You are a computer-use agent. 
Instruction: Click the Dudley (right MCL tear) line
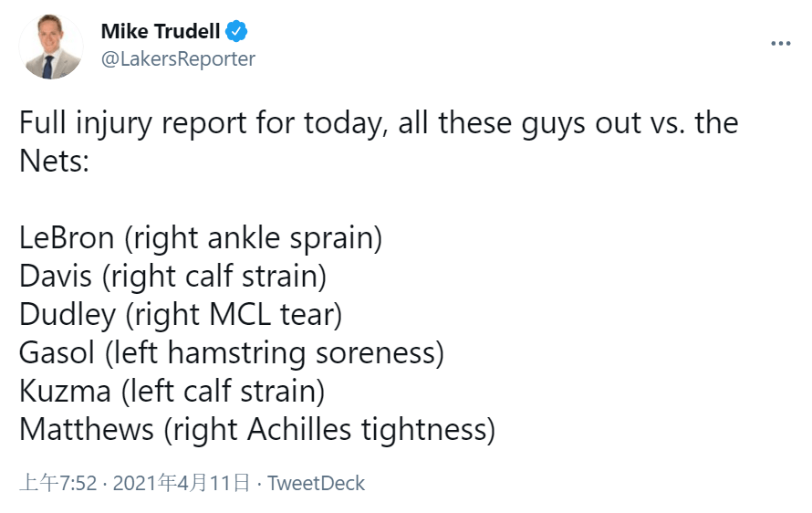pos(181,315)
